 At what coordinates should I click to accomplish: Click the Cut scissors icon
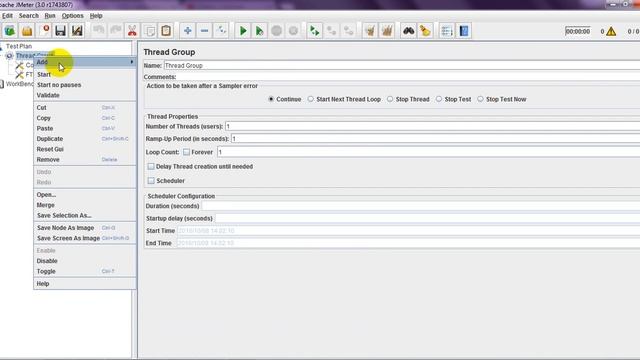coord(132,31)
